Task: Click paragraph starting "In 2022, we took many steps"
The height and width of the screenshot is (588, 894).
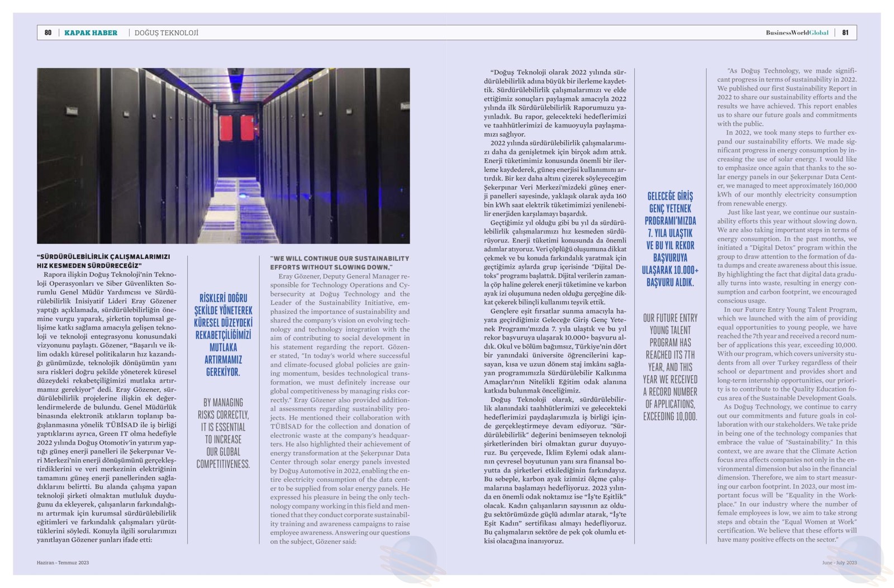Action: [787, 168]
